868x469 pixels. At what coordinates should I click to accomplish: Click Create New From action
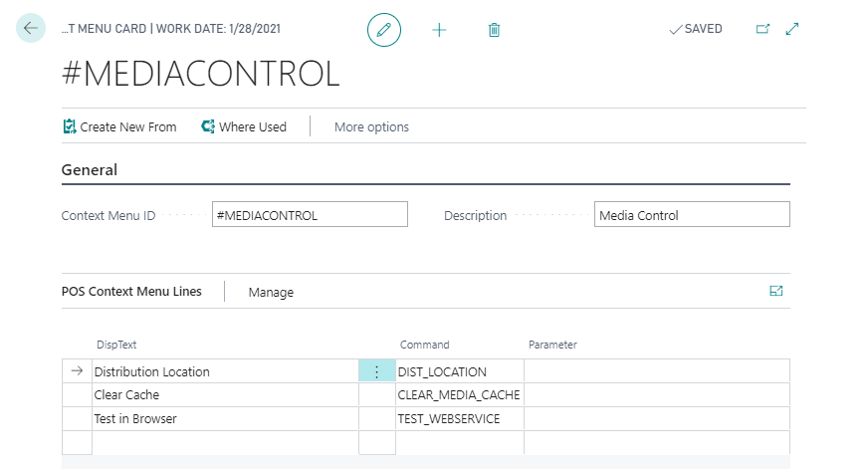point(119,126)
